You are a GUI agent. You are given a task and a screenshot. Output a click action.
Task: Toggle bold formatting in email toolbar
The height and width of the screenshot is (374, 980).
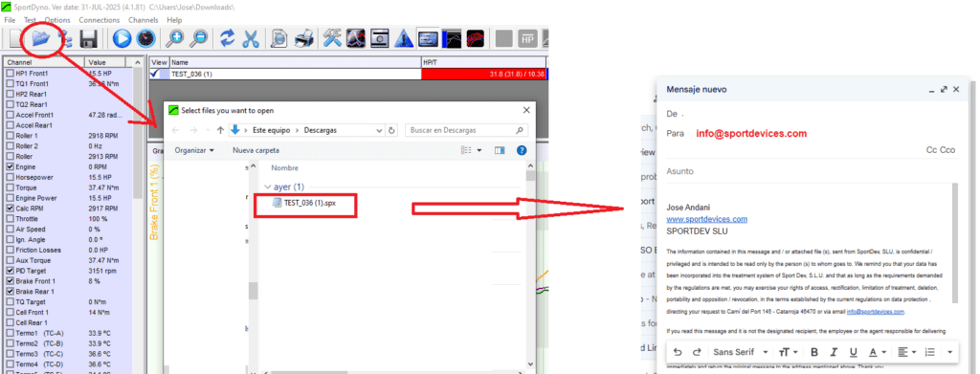tap(814, 352)
